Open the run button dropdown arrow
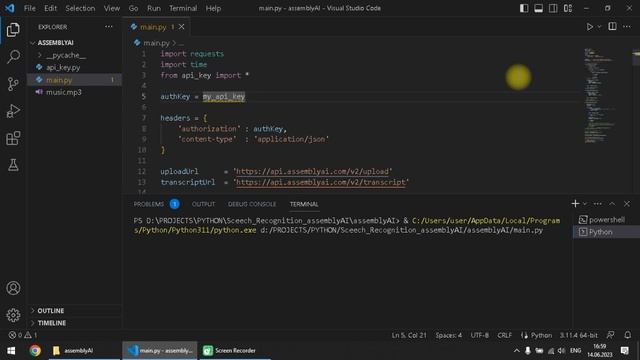The width and height of the screenshot is (640, 360). click(599, 27)
